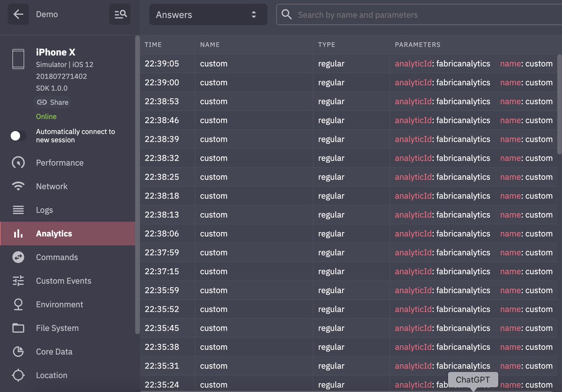Viewport: 562px width, 392px height.
Task: Click the NAME column header
Action: [x=210, y=44]
